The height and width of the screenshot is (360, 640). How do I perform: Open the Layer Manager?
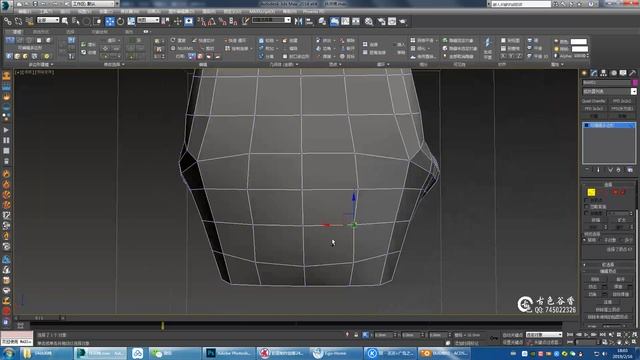322,21
